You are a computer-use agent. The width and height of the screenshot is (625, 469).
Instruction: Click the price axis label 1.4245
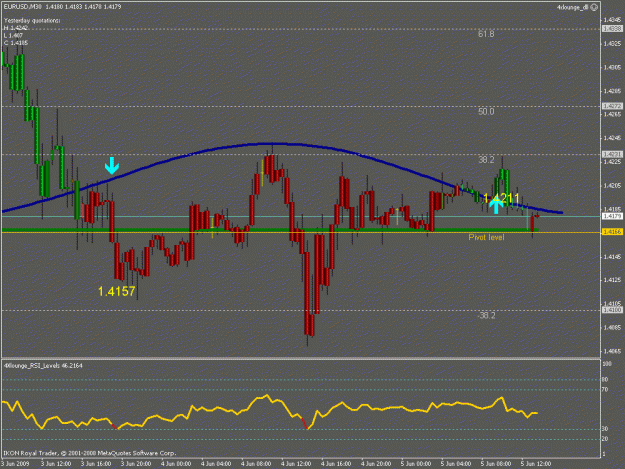point(612,138)
